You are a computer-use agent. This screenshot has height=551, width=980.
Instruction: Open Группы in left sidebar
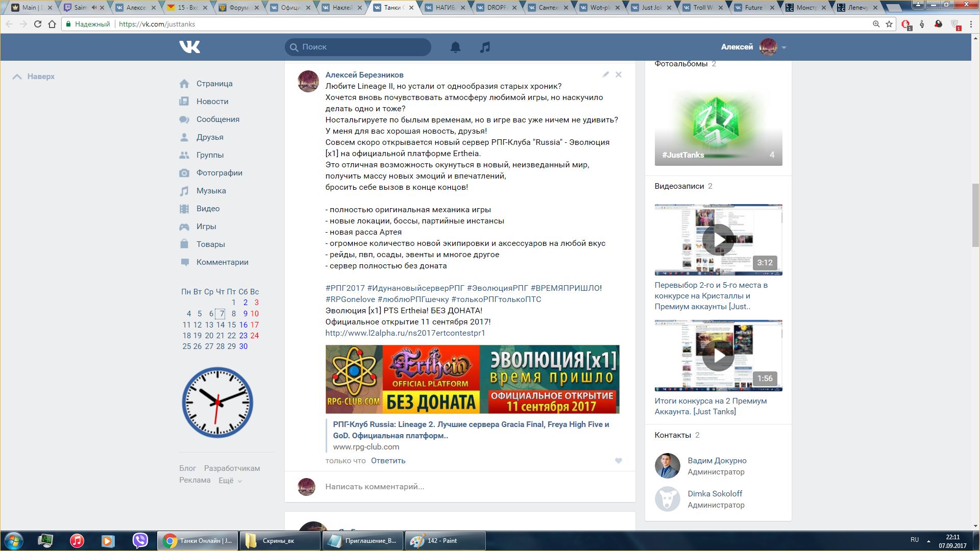[210, 155]
